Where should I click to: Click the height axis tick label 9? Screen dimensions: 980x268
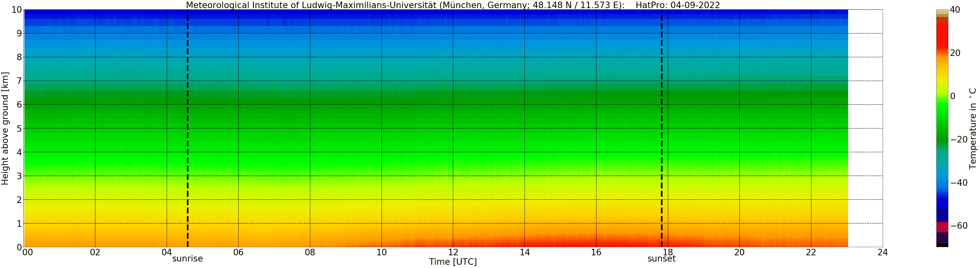coord(19,33)
